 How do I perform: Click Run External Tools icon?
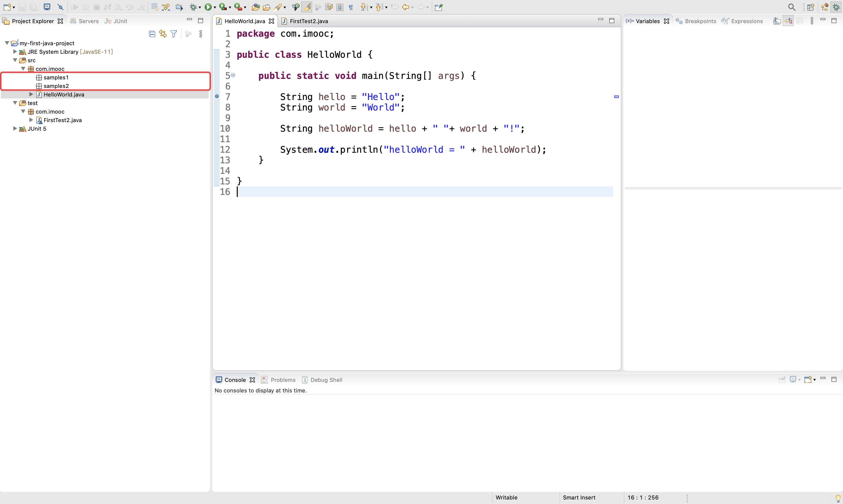(238, 7)
